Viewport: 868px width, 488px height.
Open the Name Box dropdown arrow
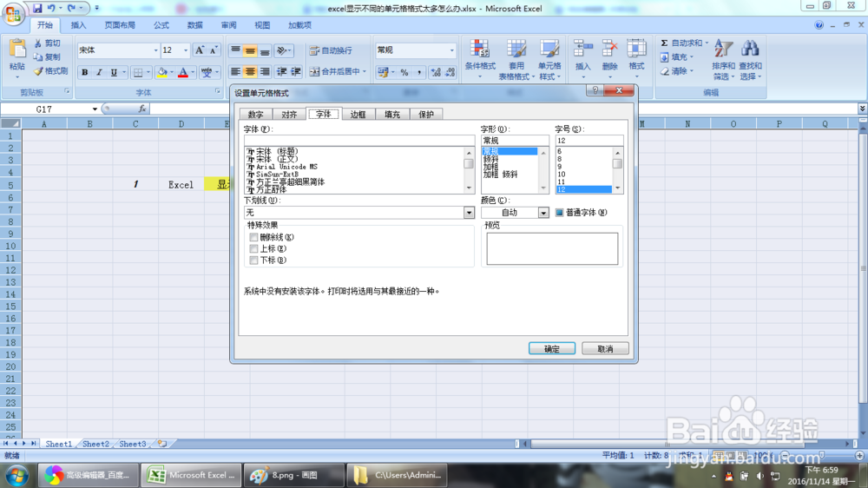95,109
